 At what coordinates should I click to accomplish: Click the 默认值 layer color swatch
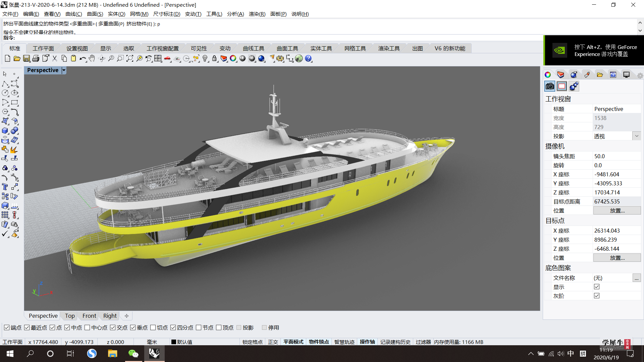pos(174,342)
